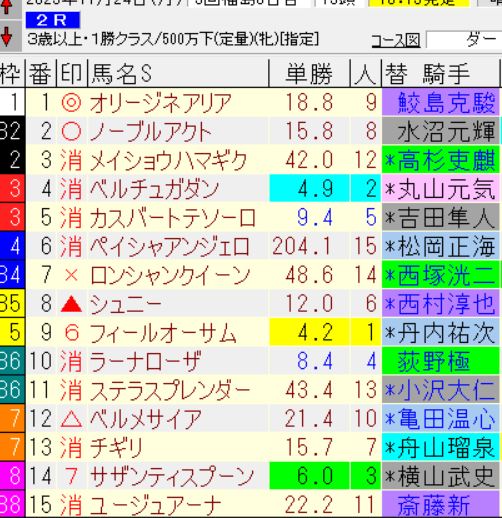
Task: Click the green 6.0 odds cell
Action: point(309,476)
